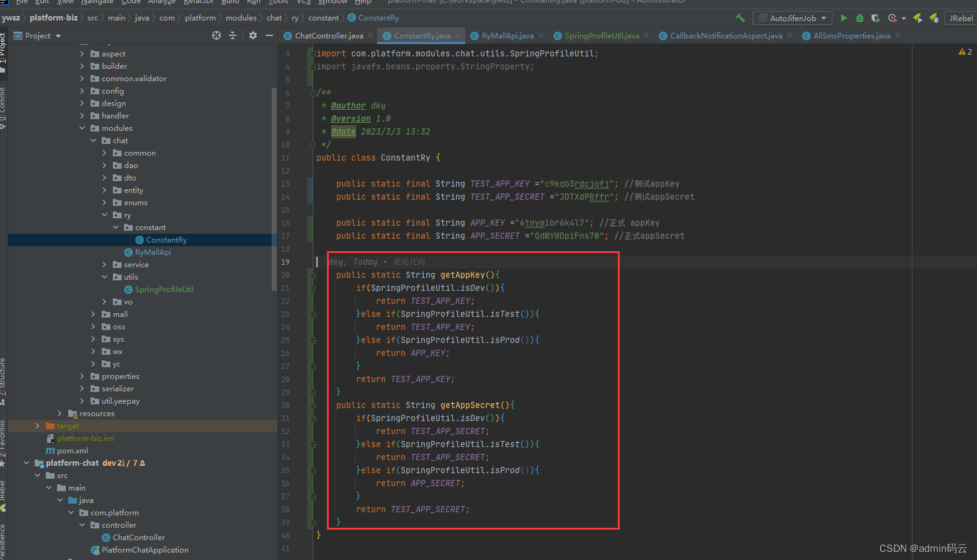Click constant in the breadcrumb path
977x560 pixels.
(x=324, y=18)
